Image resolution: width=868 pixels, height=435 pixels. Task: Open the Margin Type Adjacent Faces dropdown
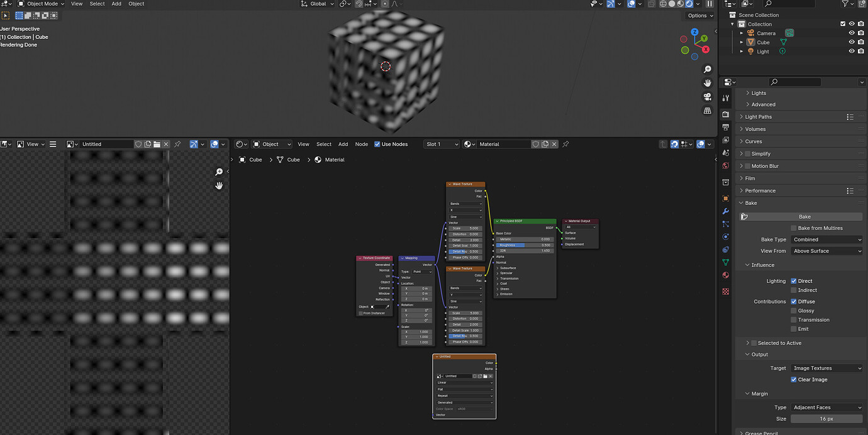827,407
